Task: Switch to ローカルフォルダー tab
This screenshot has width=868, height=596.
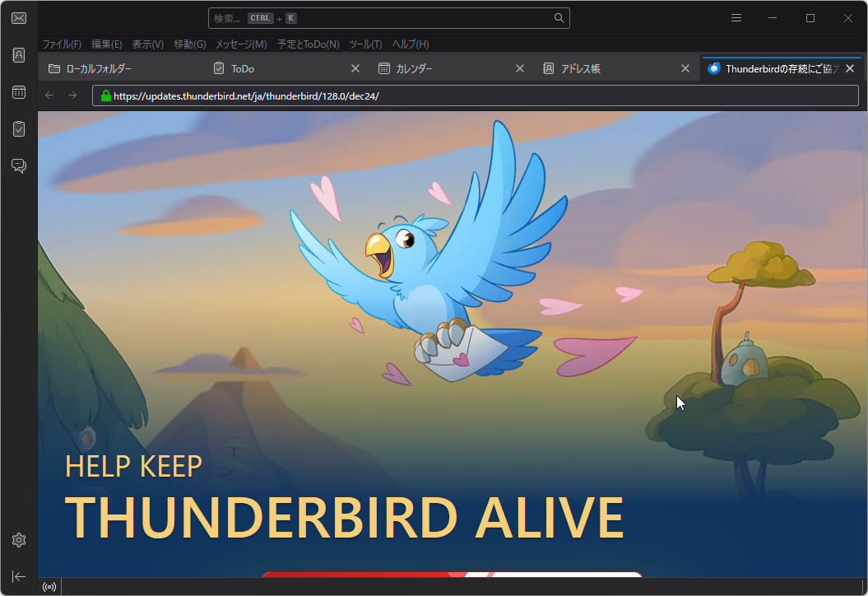Action: click(122, 68)
